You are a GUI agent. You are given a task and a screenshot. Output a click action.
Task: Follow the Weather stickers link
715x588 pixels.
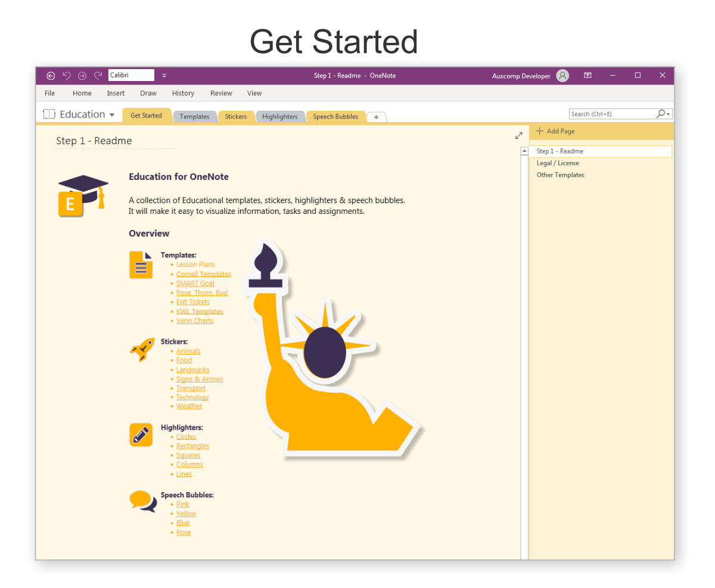(x=189, y=406)
